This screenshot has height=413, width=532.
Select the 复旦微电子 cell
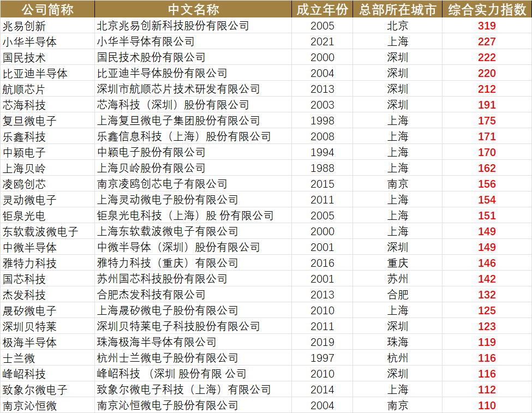coord(47,121)
